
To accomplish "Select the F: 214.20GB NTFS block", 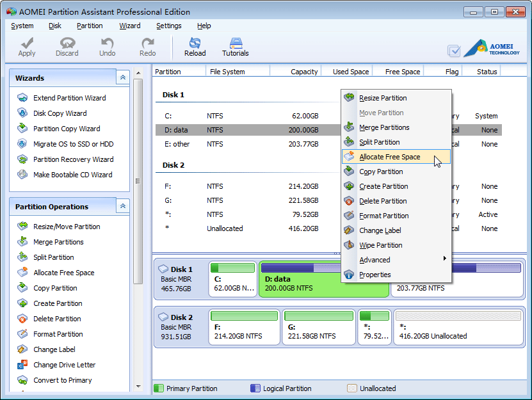I will coord(245,327).
